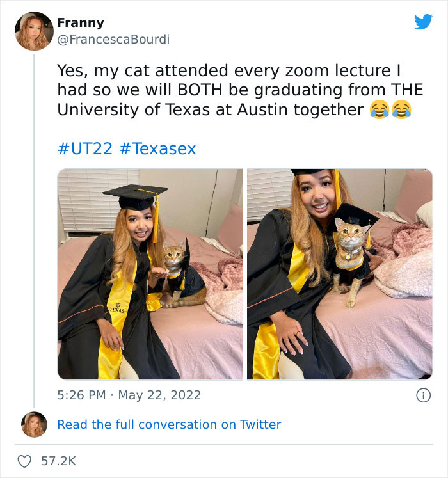Open the @FrancescaBourdi handle
This screenshot has width=448, height=478.
pyautogui.click(x=113, y=39)
